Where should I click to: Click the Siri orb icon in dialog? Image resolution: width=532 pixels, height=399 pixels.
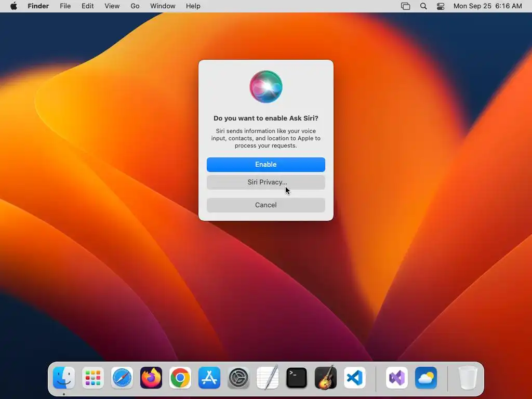[266, 87]
